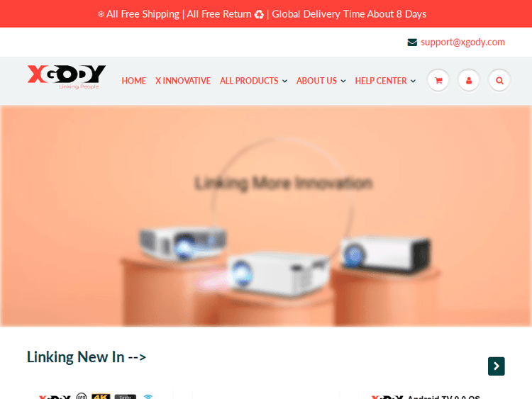The image size is (532, 399).
Task: Expand the ABOUT US dropdown chevron
Action: pos(343,81)
